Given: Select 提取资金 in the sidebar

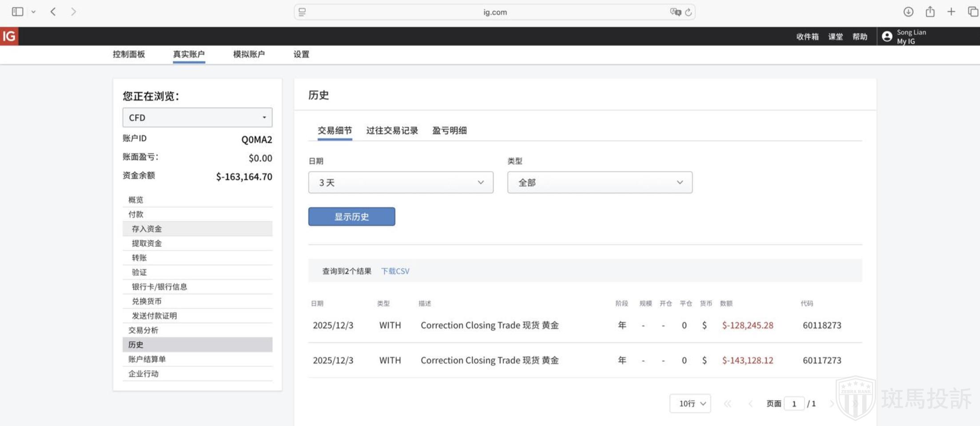Looking at the screenshot, I should 147,243.
